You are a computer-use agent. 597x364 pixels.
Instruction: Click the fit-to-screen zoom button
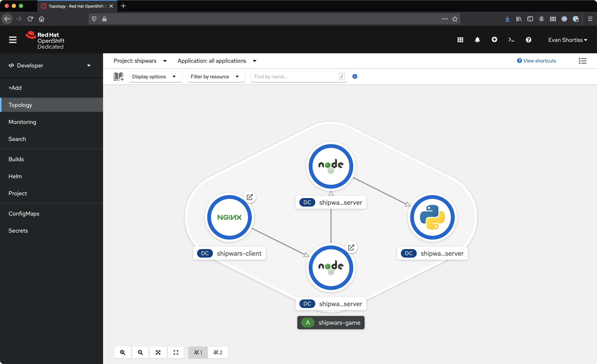pyautogui.click(x=158, y=352)
